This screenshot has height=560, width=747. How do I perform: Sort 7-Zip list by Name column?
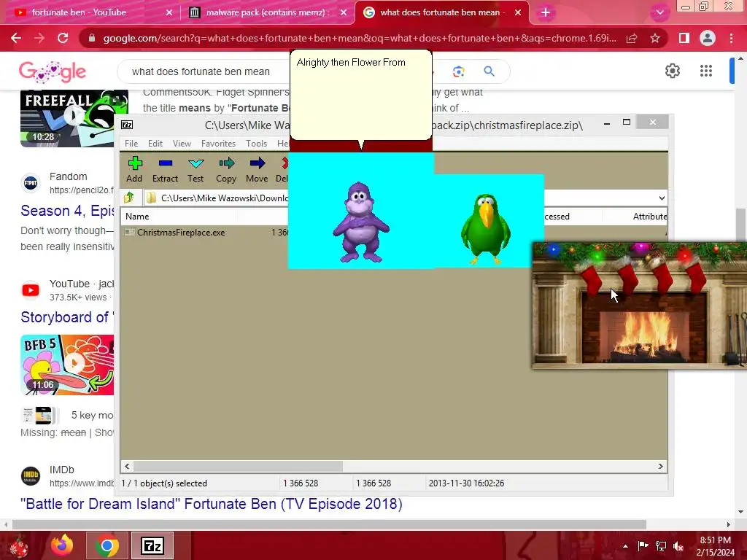[137, 216]
